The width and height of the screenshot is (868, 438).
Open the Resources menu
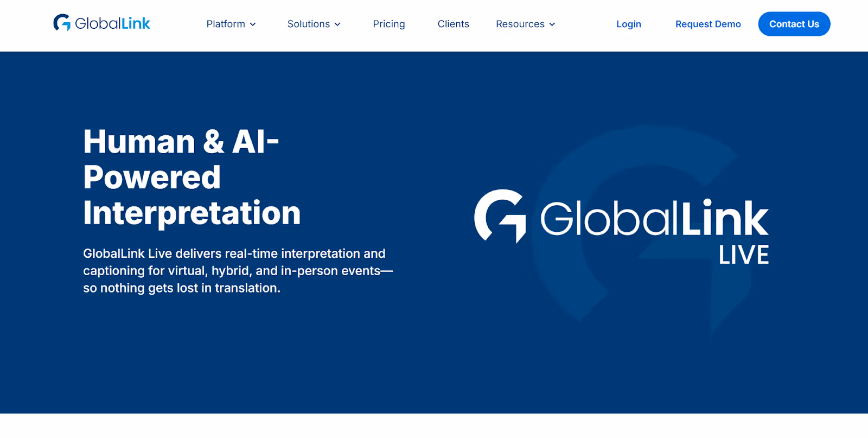[x=526, y=24]
